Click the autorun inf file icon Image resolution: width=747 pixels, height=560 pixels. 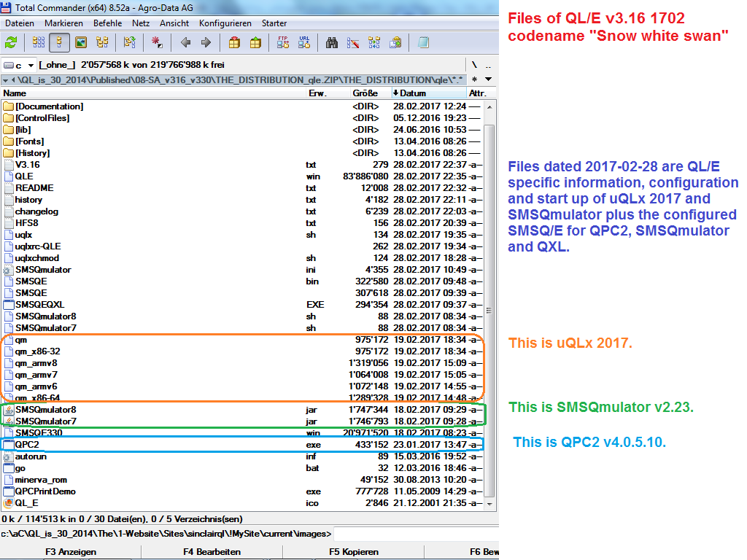9,456
